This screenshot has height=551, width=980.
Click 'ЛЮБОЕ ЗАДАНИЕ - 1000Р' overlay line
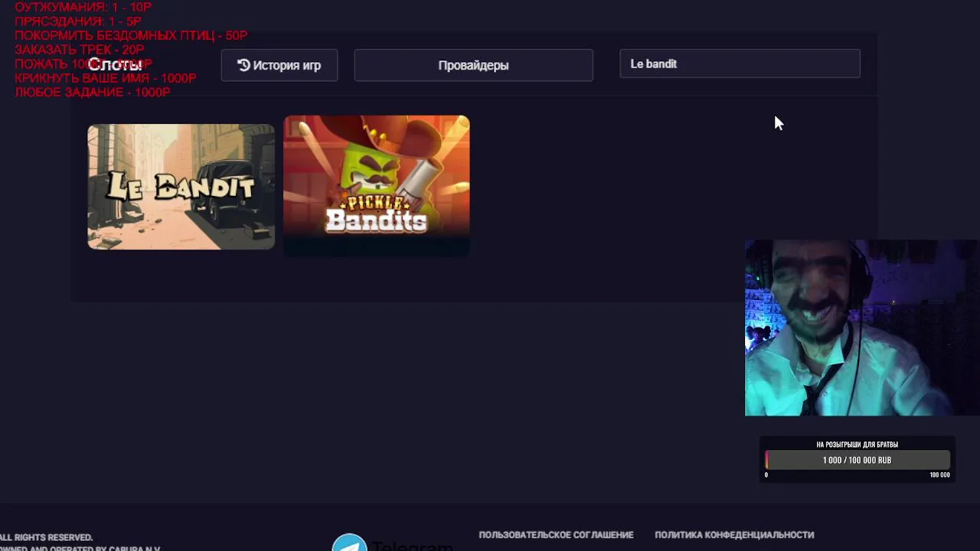(93, 92)
